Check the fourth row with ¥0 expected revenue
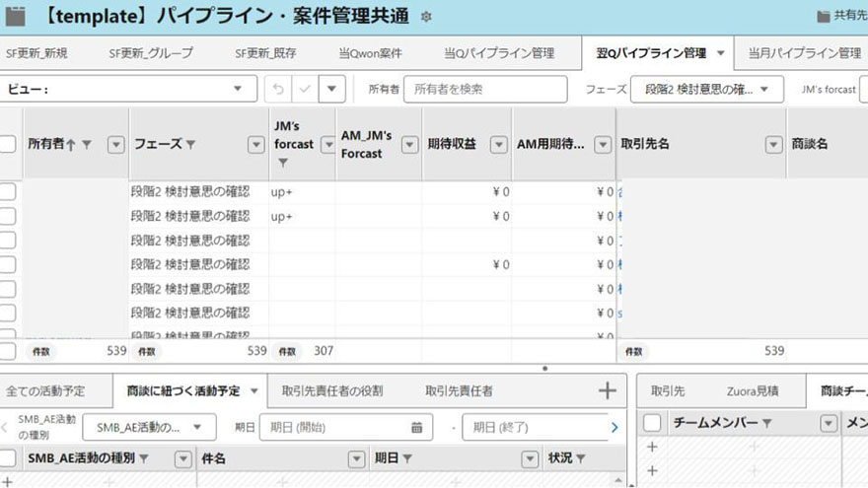The width and height of the screenshot is (868, 488). pos(7,264)
